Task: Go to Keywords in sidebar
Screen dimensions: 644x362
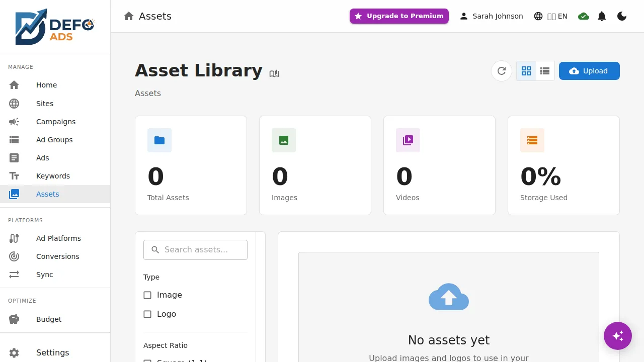Action: coord(55,176)
